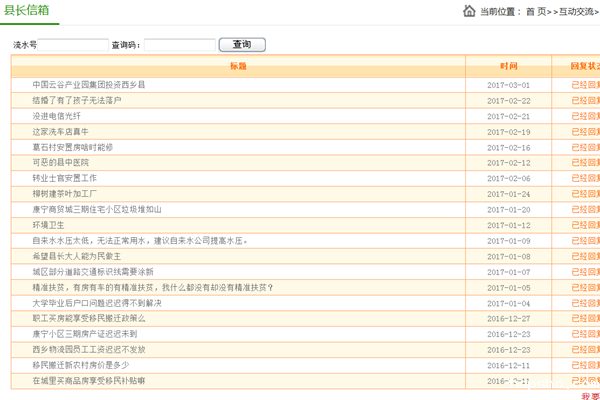
Task: Open letter 中国云谷产业园集团投资西乡县
Action: (88, 85)
